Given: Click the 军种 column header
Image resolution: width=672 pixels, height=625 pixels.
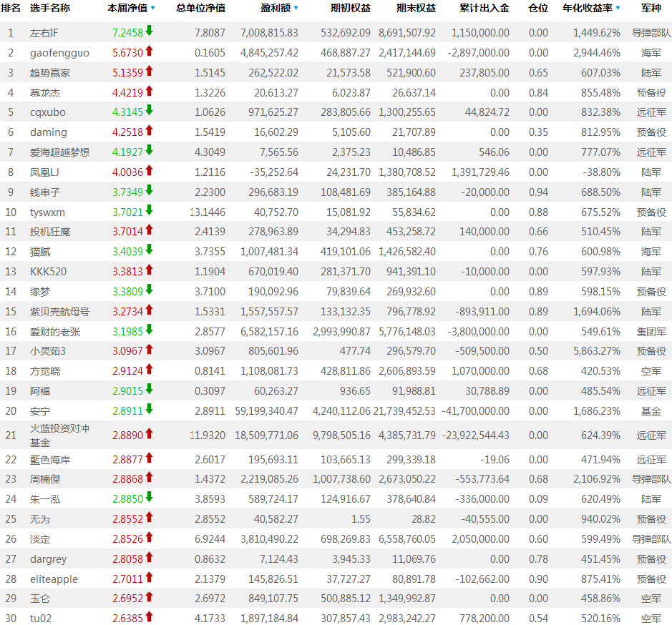Looking at the screenshot, I should 651,8.
